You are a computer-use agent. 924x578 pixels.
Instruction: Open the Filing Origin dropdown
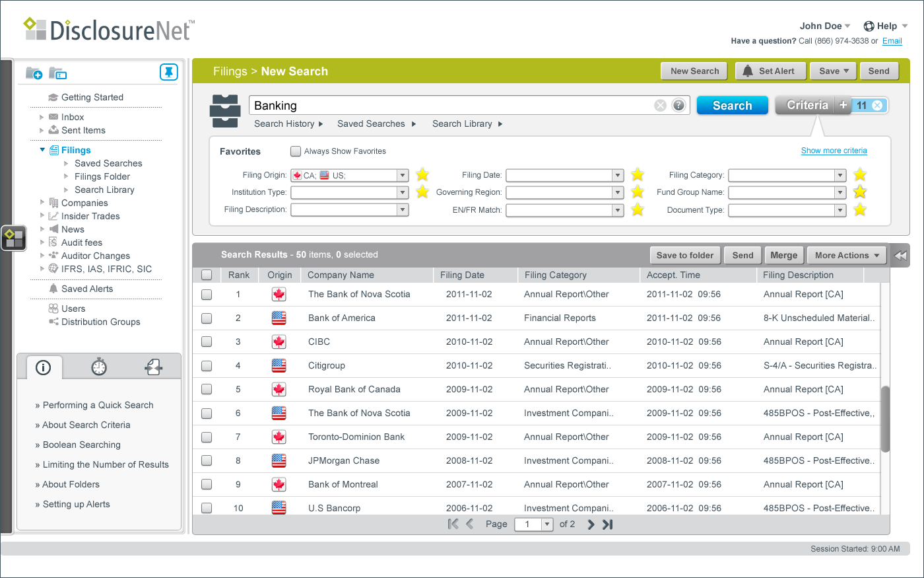point(403,175)
